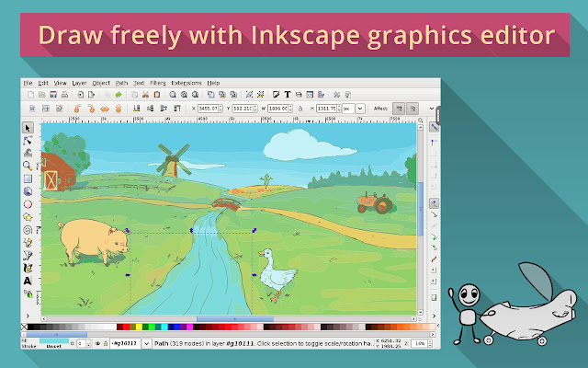588x368 pixels.
Task: Flip selection vertically icon
Action: pyautogui.click(x=119, y=109)
